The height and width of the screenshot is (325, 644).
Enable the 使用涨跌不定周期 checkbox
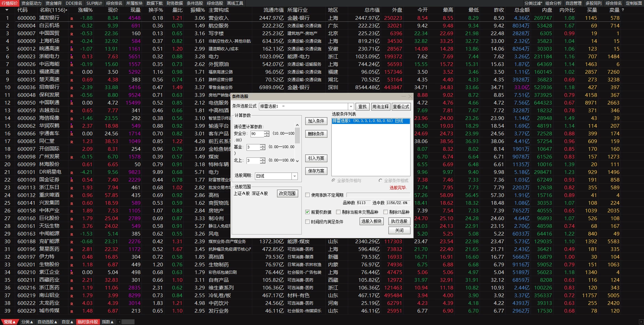(x=307, y=195)
